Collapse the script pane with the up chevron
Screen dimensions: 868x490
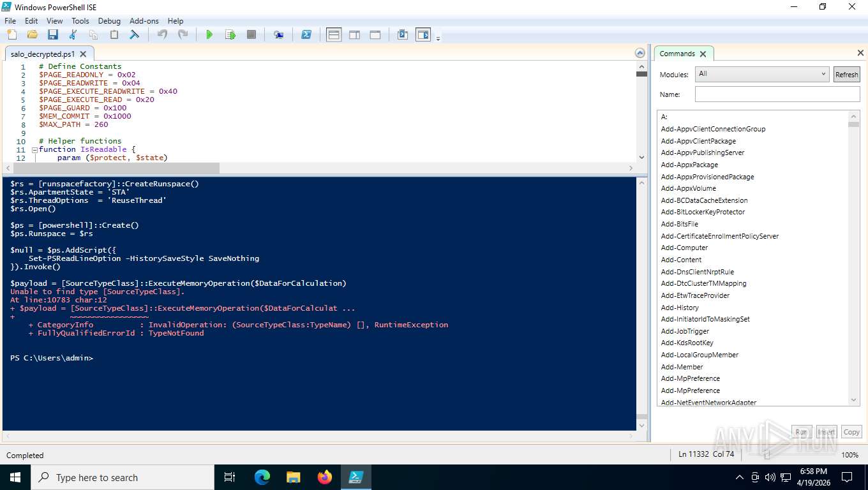[640, 53]
